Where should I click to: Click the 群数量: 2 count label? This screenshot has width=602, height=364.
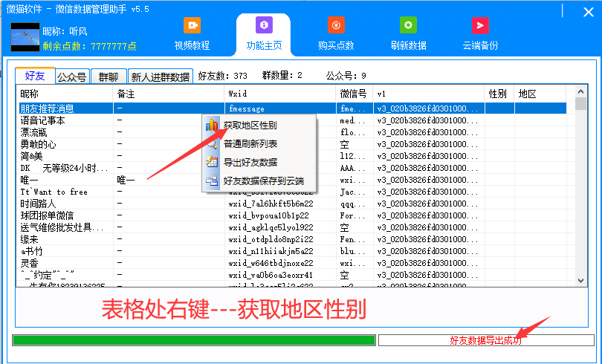point(282,75)
